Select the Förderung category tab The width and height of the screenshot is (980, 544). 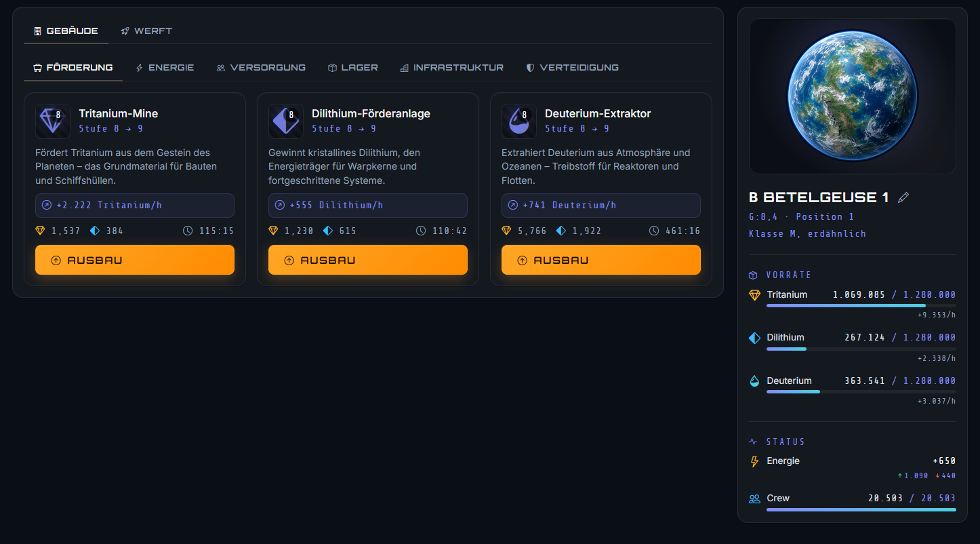point(73,68)
